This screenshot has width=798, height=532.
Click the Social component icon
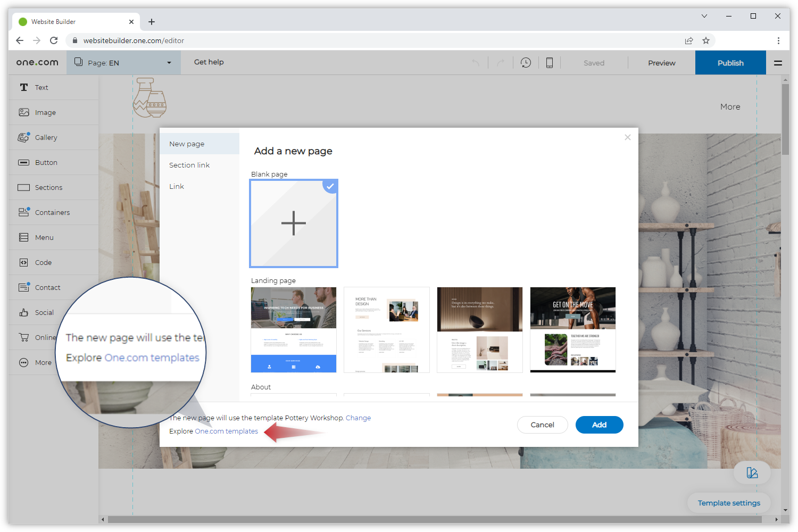tap(24, 313)
